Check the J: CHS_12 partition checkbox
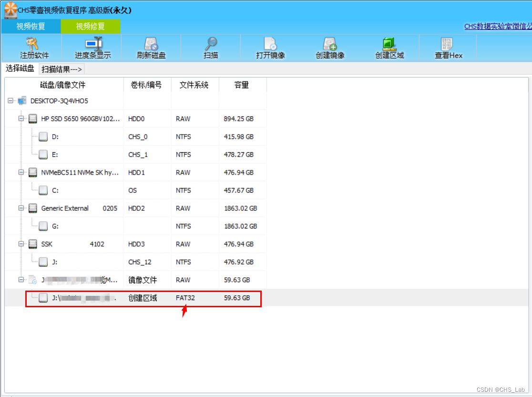 click(43, 262)
